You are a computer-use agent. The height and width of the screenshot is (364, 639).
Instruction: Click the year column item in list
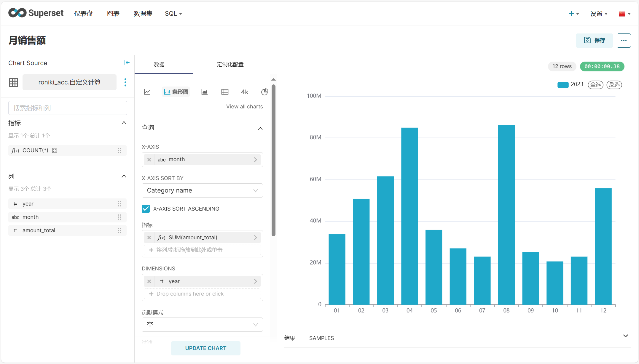point(68,204)
